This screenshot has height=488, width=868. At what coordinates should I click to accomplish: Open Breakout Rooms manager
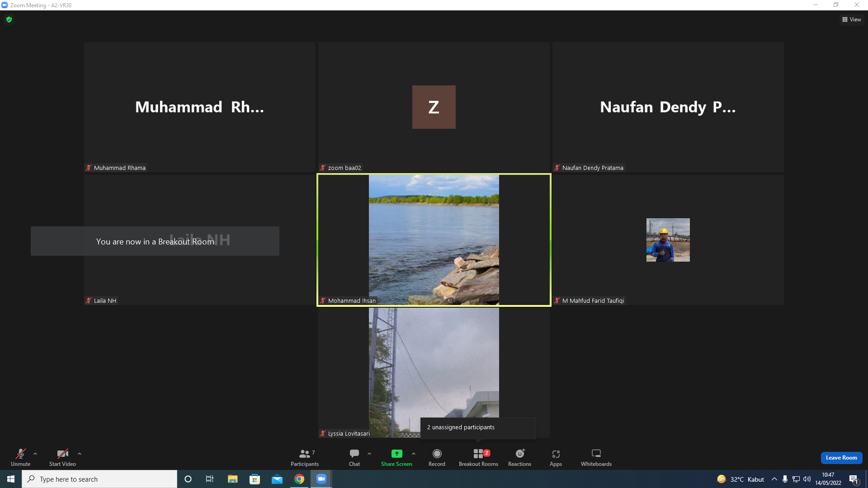click(x=478, y=457)
